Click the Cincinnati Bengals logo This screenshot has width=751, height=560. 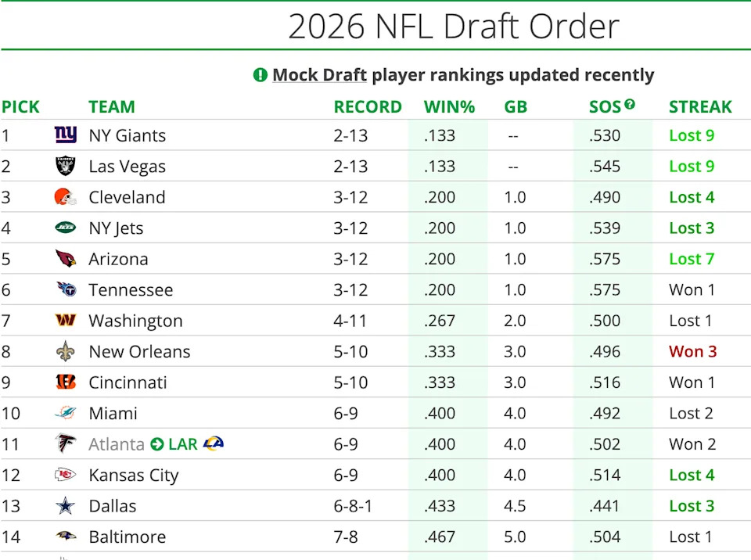click(66, 382)
